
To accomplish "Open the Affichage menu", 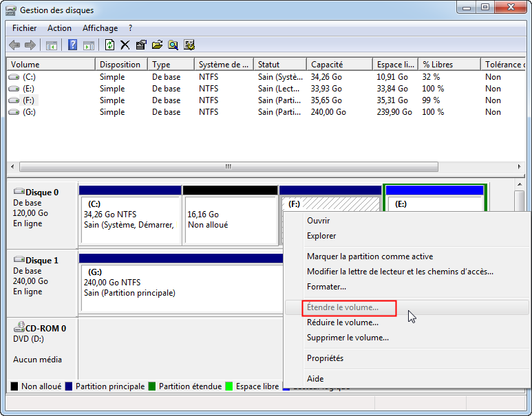I will [x=100, y=28].
